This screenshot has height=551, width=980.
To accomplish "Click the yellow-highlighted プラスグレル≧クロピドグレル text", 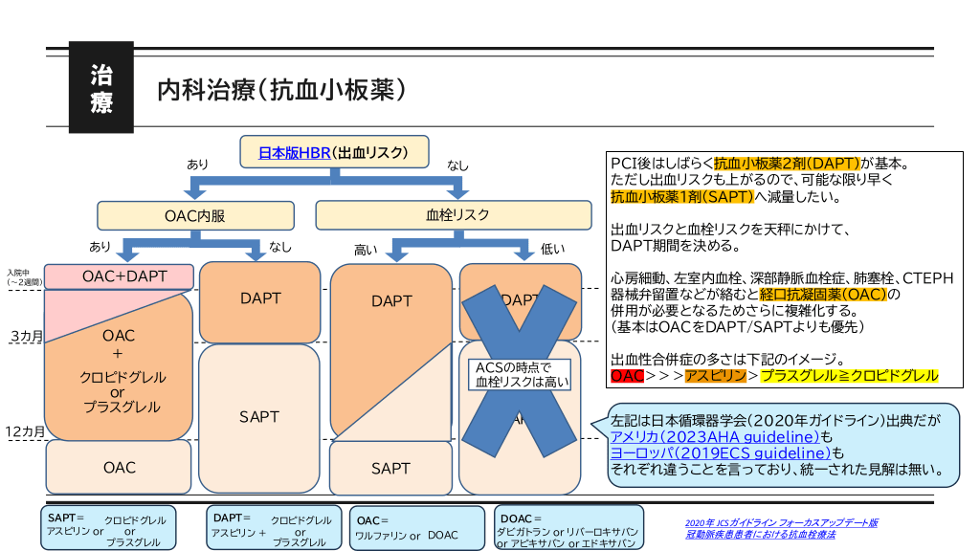I will (x=848, y=376).
